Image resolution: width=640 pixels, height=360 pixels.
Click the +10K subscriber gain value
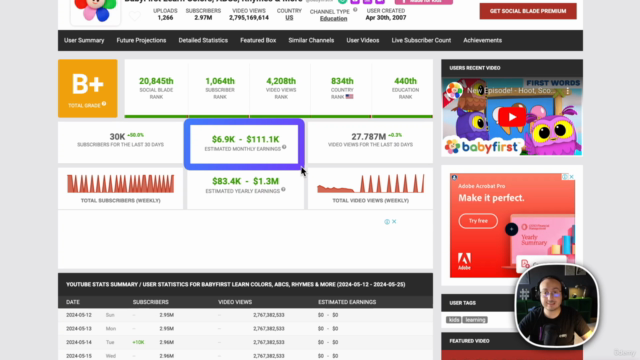(x=138, y=342)
